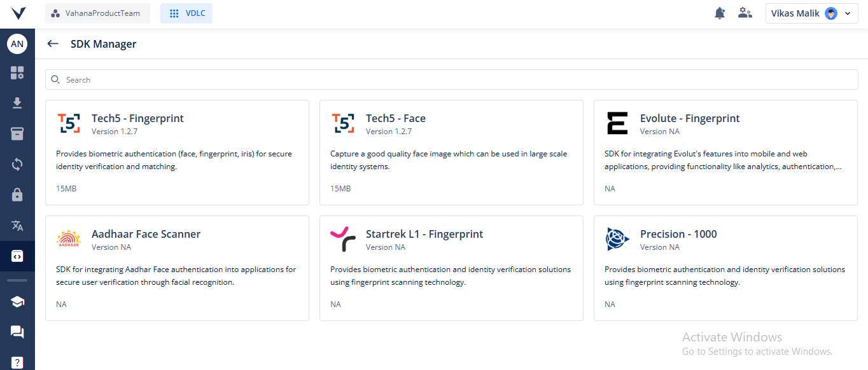
Task: Open the VahanaProductTeam workspace selector
Action: tap(97, 13)
